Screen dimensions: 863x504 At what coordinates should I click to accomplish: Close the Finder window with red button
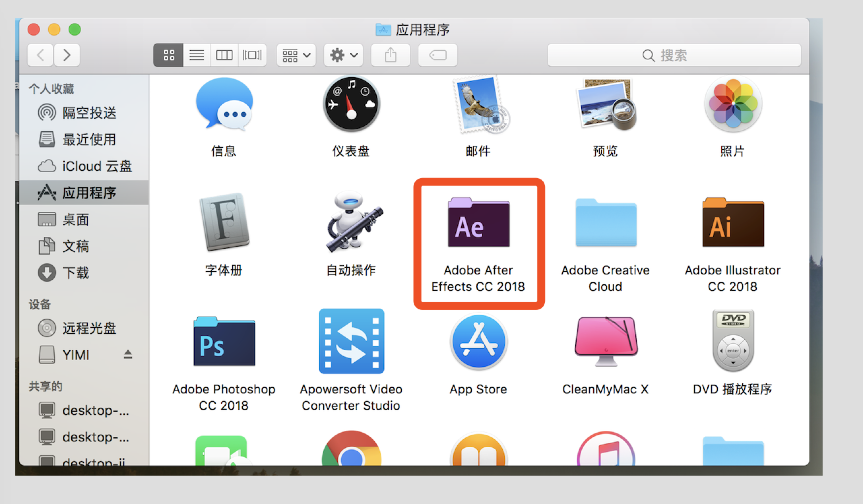click(34, 29)
